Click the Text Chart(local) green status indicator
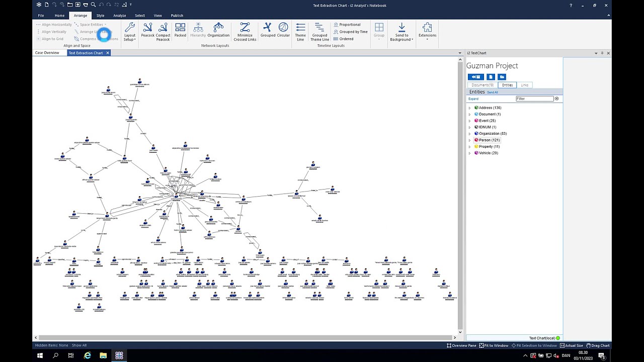This screenshot has height=362, width=644. tap(558, 338)
